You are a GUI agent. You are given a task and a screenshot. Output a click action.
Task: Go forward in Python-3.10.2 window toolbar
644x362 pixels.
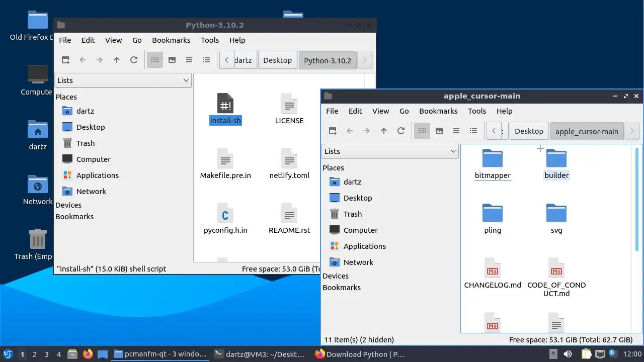click(100, 60)
